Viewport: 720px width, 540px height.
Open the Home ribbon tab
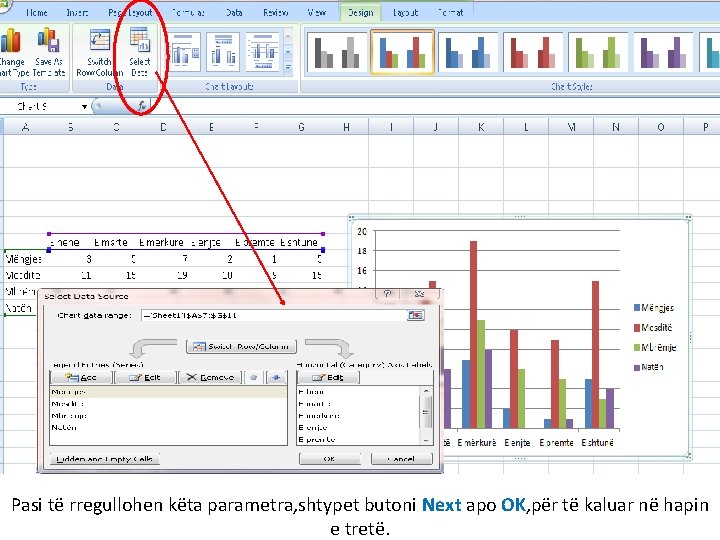(x=37, y=12)
